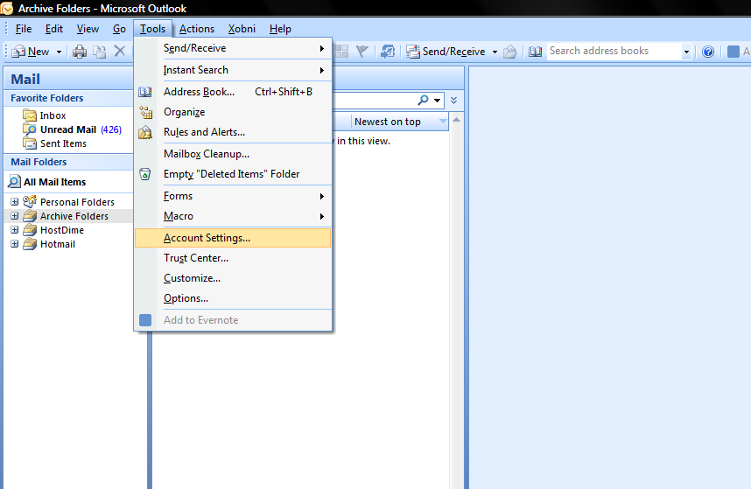Select Sent Items in Favorite Folders
The width and height of the screenshot is (751, 489).
tap(63, 143)
